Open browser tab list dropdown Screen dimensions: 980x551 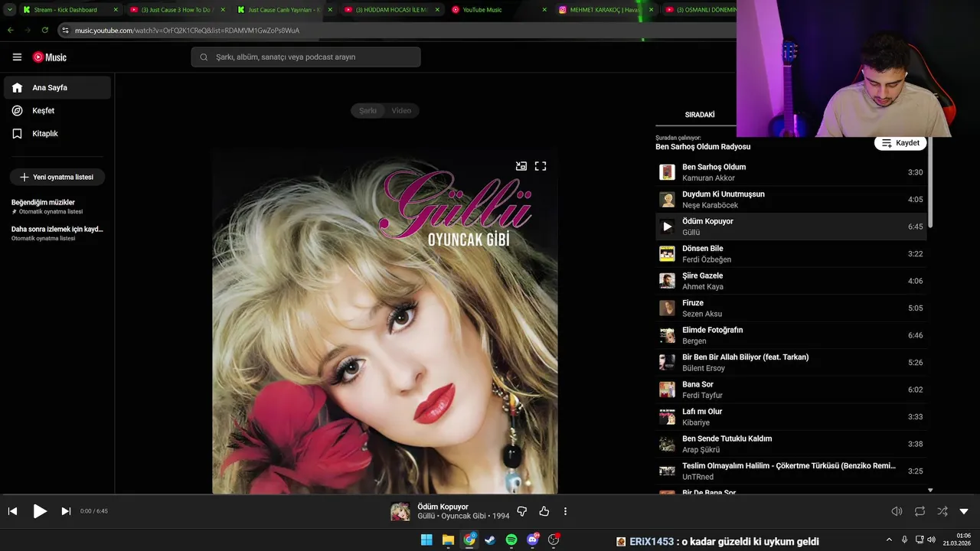click(10, 10)
